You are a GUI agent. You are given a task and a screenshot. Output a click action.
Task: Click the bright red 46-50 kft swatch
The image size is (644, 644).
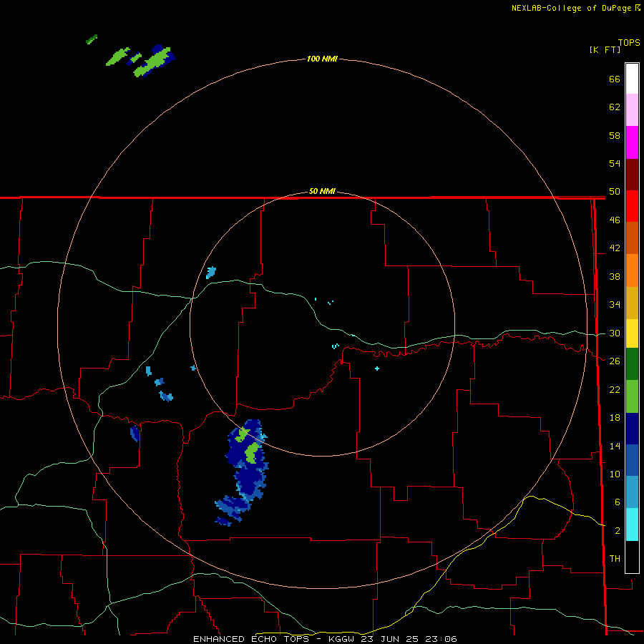coord(632,206)
